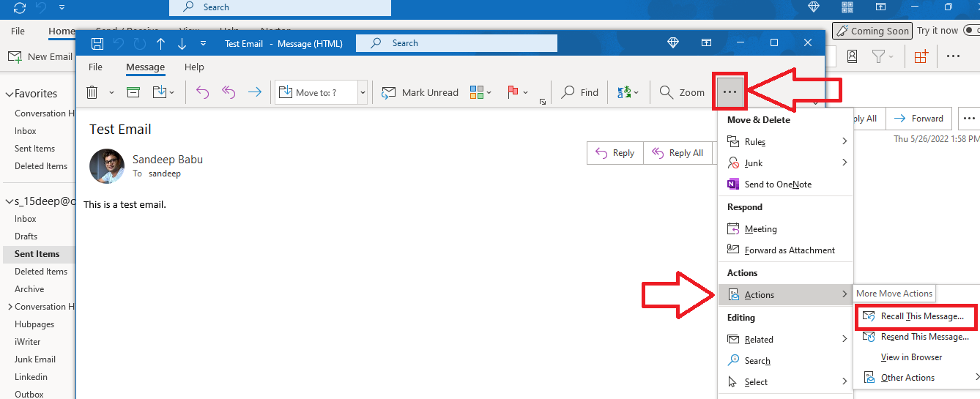
Task: Open the Junk submenu
Action: coord(786,163)
